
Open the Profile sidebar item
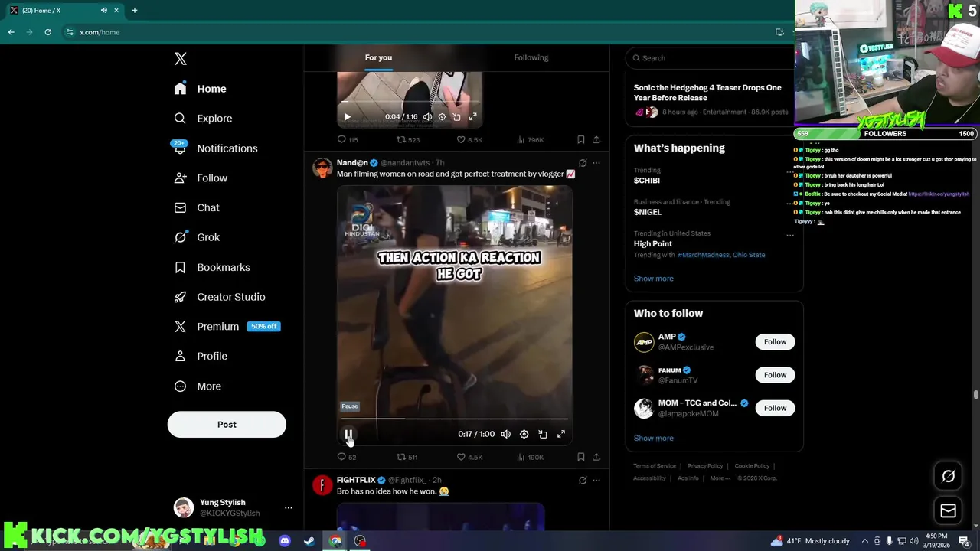tap(201, 356)
